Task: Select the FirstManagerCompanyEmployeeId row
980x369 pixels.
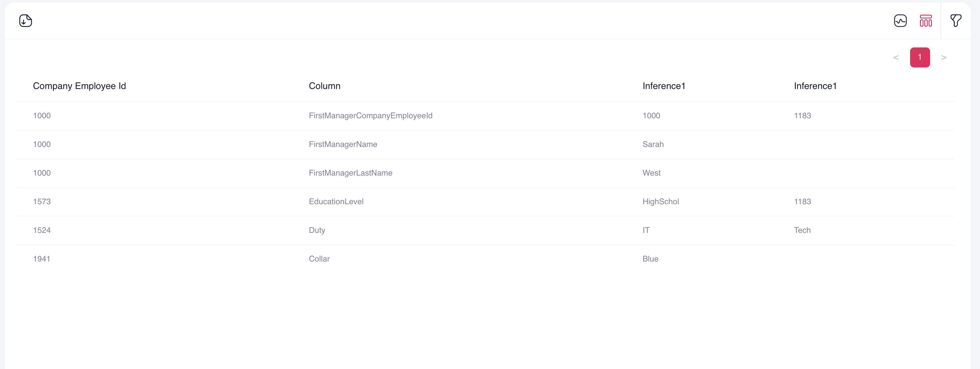Action: point(484,116)
